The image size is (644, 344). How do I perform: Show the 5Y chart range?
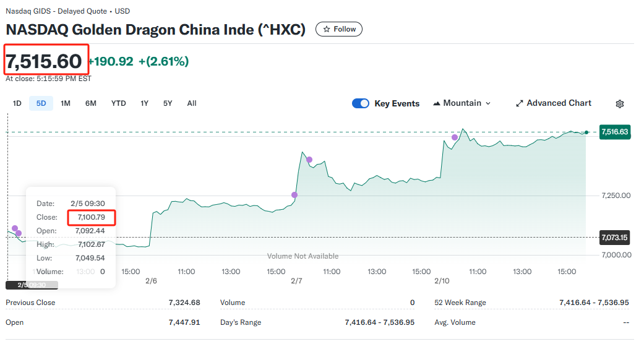168,103
